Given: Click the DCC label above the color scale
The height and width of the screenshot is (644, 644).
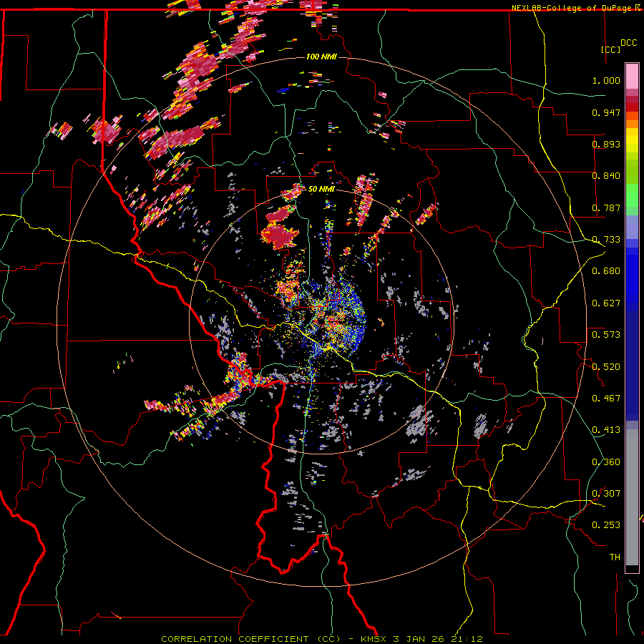Looking at the screenshot, I should (x=628, y=43).
